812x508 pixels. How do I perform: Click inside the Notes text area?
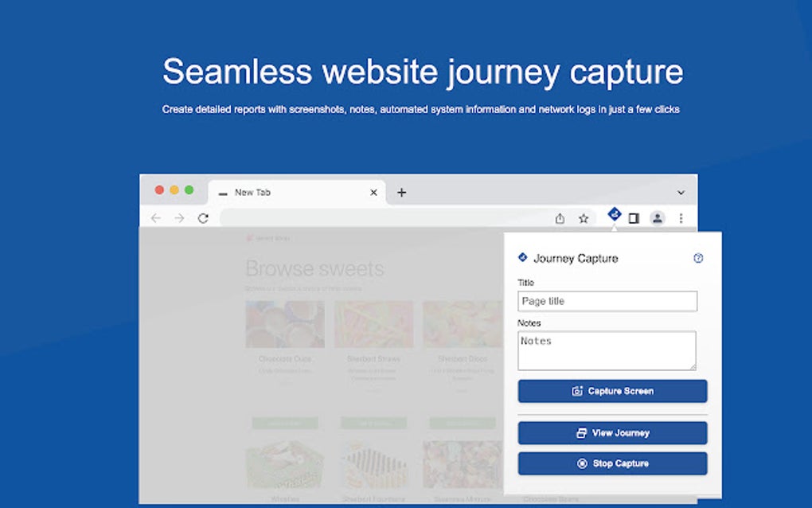tap(607, 350)
